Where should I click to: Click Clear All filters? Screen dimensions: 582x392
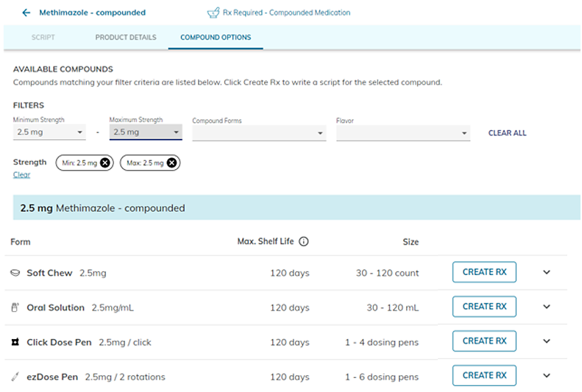(x=507, y=133)
